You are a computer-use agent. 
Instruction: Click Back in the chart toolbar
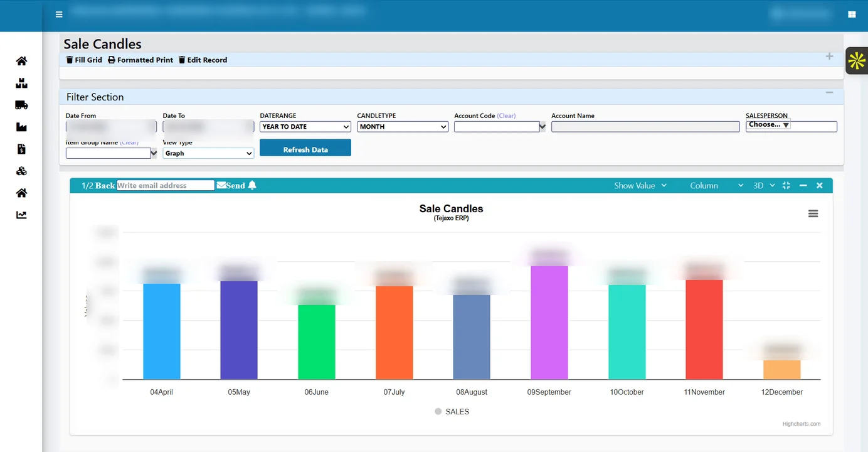click(105, 185)
